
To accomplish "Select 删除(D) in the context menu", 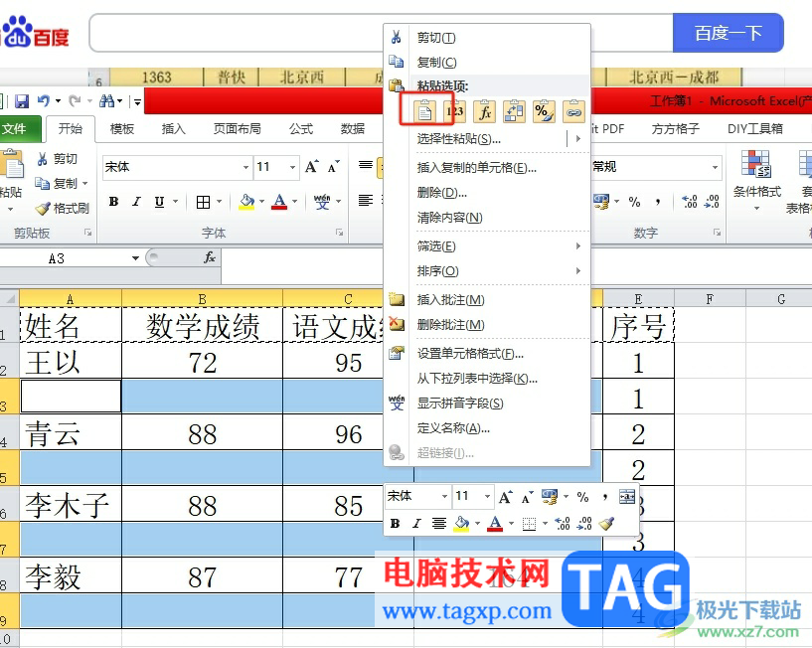I will (x=441, y=193).
